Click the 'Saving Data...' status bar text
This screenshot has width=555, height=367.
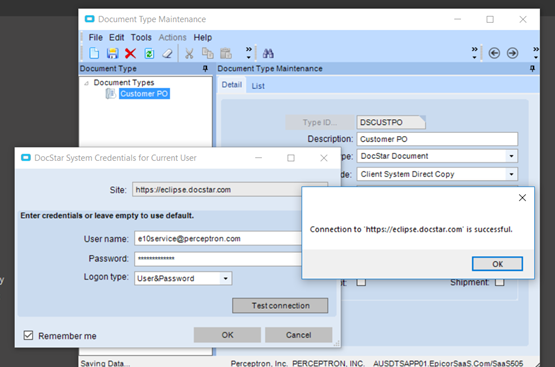105,363
